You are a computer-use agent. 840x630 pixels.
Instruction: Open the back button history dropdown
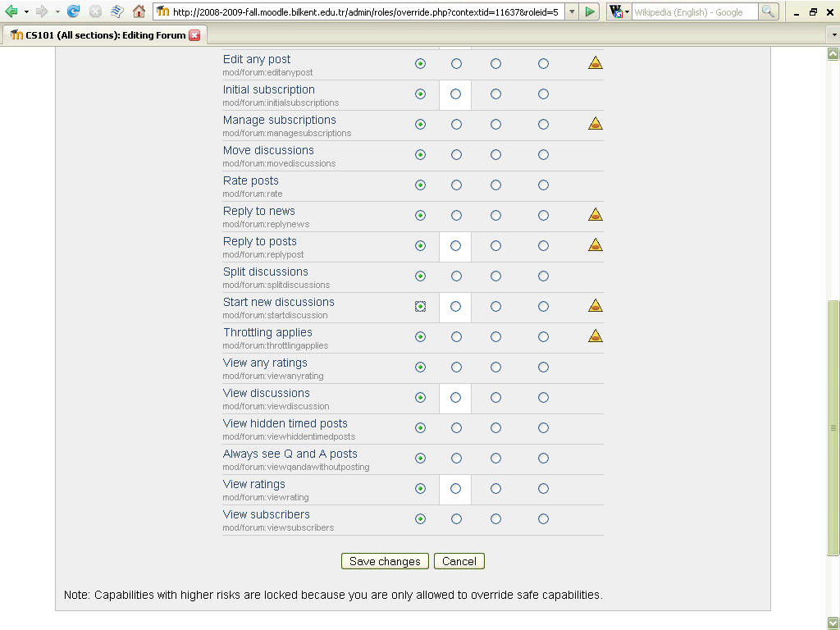pyautogui.click(x=26, y=11)
